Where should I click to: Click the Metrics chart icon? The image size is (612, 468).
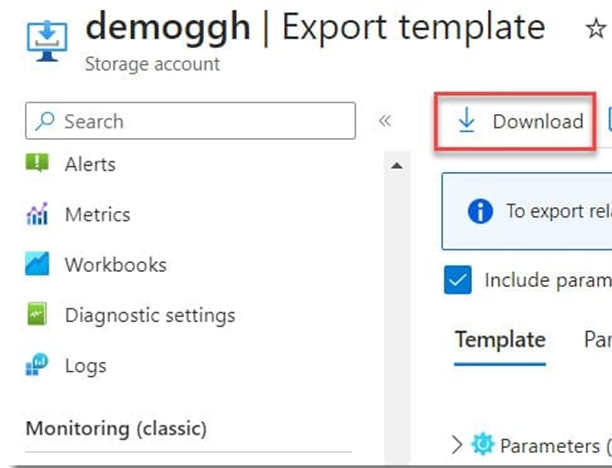(x=37, y=214)
